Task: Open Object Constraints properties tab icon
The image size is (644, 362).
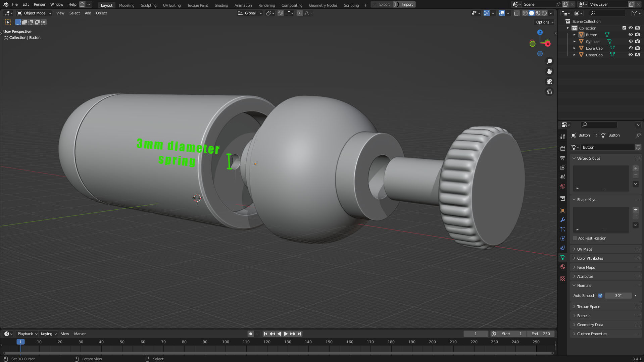Action: [x=563, y=248]
